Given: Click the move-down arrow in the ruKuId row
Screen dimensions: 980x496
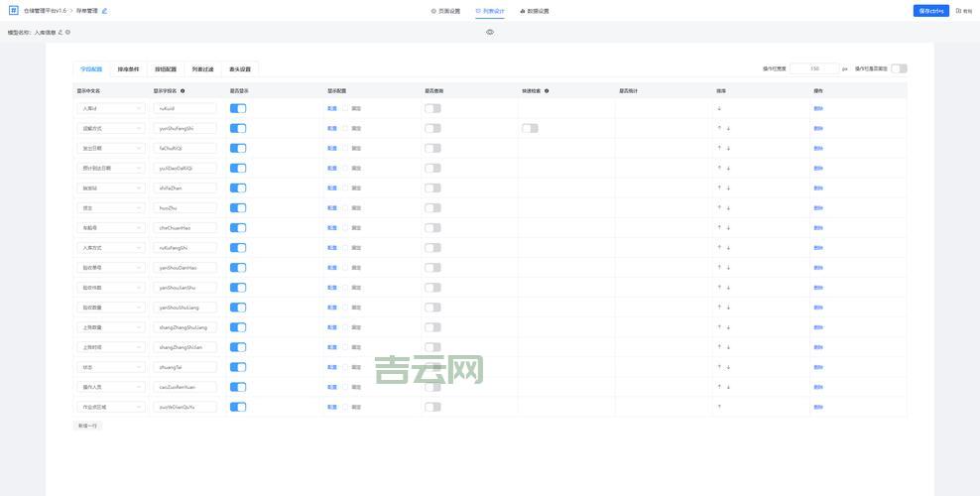Looking at the screenshot, I should click(x=719, y=108).
